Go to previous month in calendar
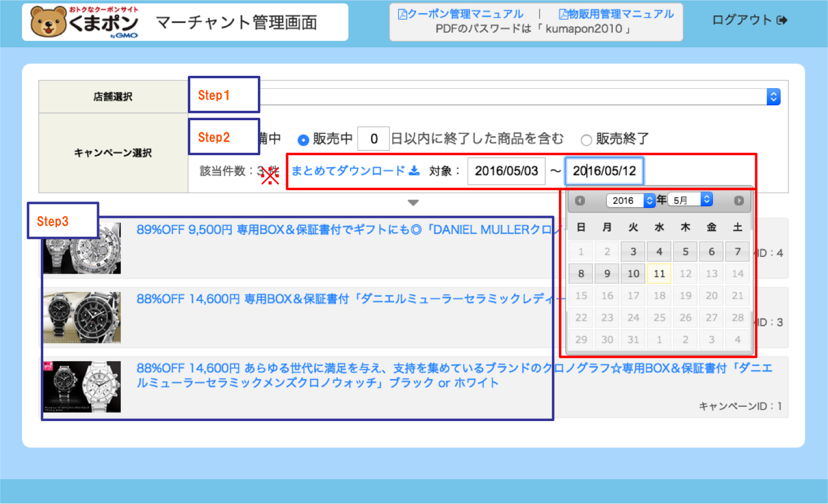828x504 pixels. click(580, 201)
